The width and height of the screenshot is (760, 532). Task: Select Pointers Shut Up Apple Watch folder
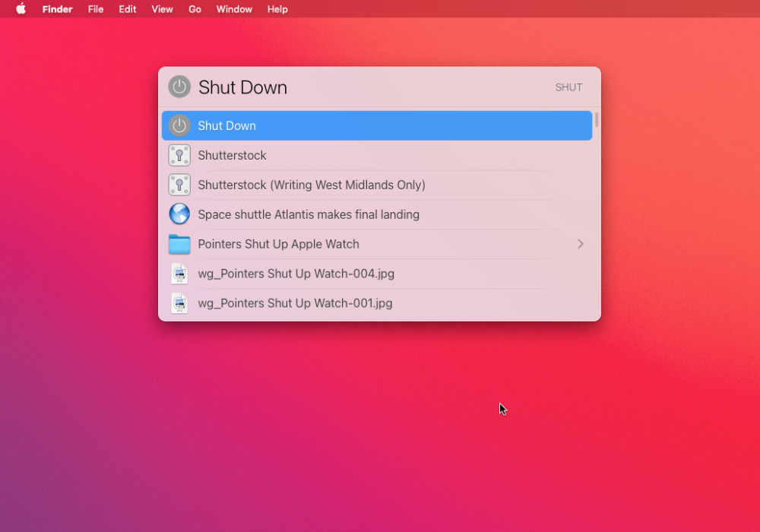(x=377, y=244)
